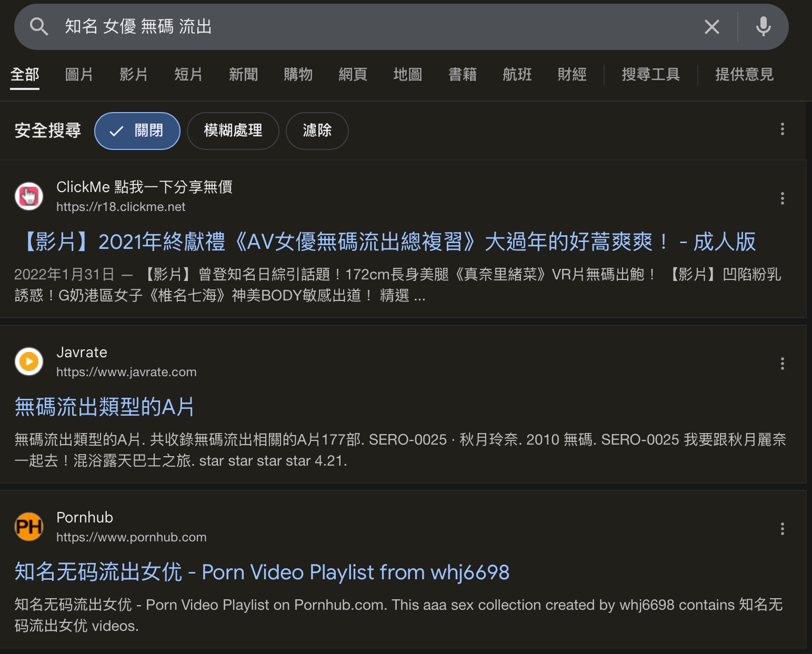The height and width of the screenshot is (654, 812).
Task: Click the snippet mentioning aaa sex collection
Action: pos(398,615)
